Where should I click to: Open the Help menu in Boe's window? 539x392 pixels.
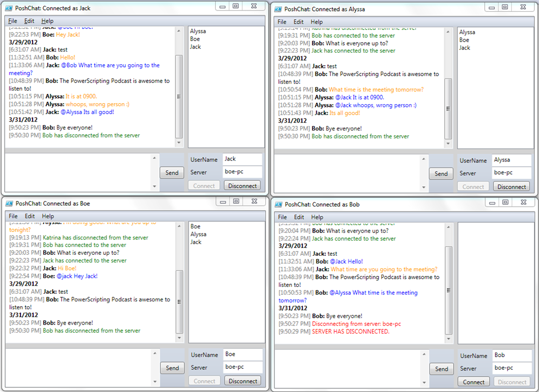point(48,216)
